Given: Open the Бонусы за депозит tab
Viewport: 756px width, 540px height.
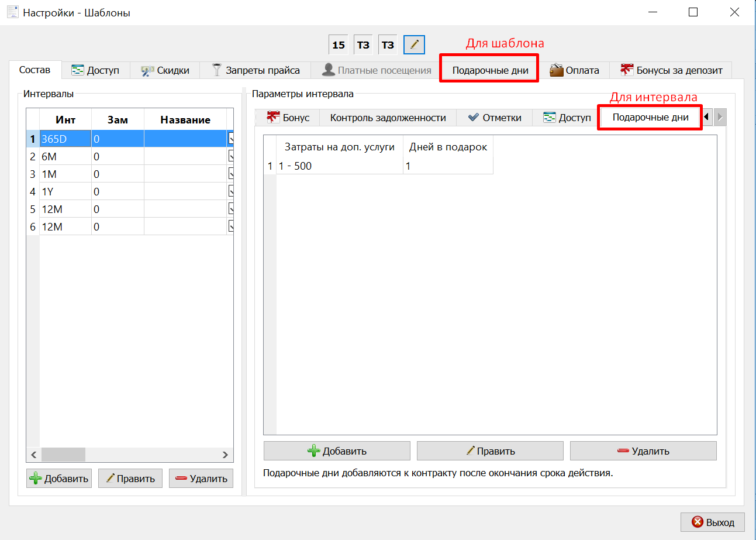Looking at the screenshot, I should [671, 70].
